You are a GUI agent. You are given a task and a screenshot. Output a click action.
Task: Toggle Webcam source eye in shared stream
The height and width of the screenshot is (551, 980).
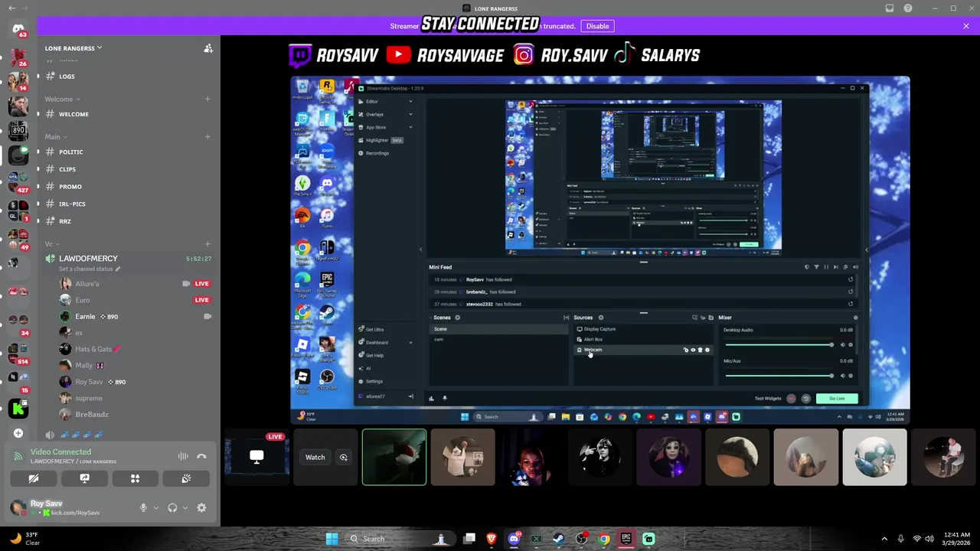693,350
